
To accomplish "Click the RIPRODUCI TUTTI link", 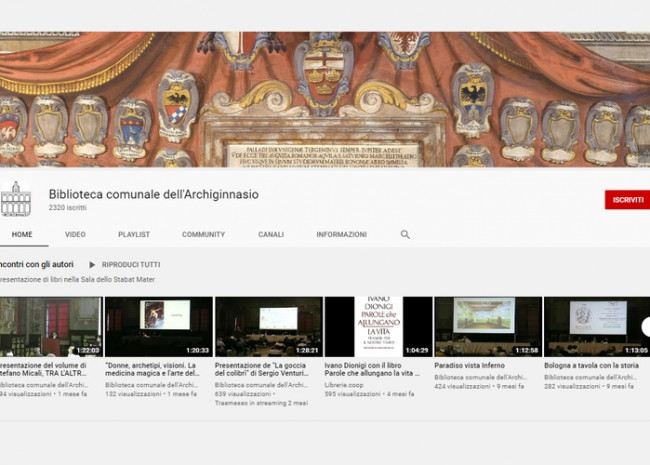I will (x=131, y=264).
